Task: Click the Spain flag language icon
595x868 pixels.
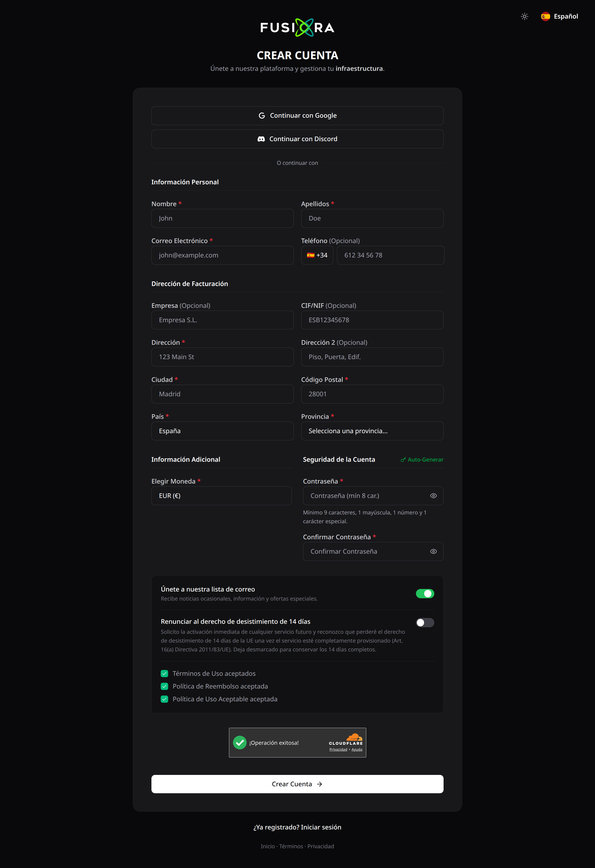Action: (x=545, y=16)
